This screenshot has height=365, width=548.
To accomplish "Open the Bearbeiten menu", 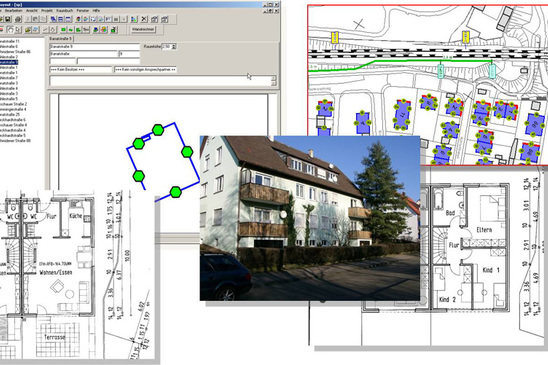I will [x=13, y=10].
